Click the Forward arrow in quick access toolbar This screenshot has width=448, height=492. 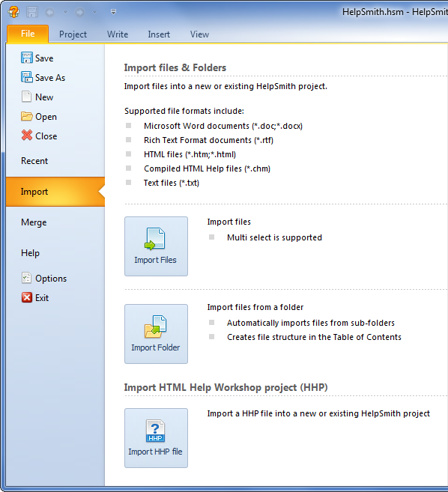pos(79,12)
